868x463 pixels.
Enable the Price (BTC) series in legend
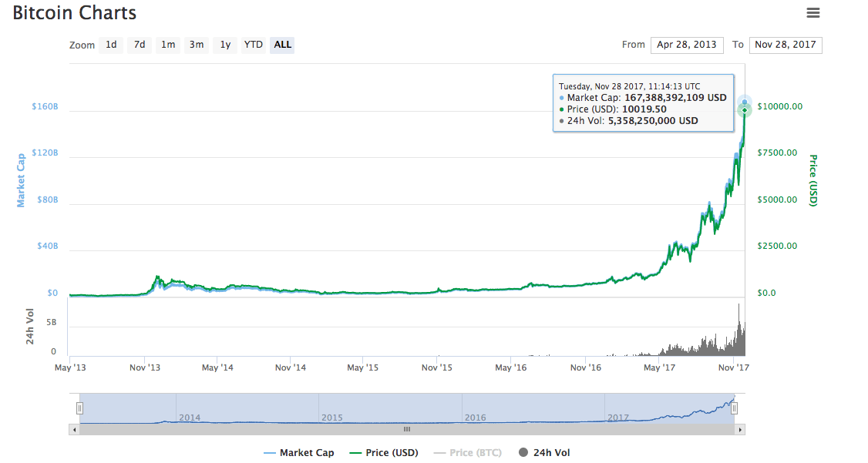pyautogui.click(x=469, y=453)
